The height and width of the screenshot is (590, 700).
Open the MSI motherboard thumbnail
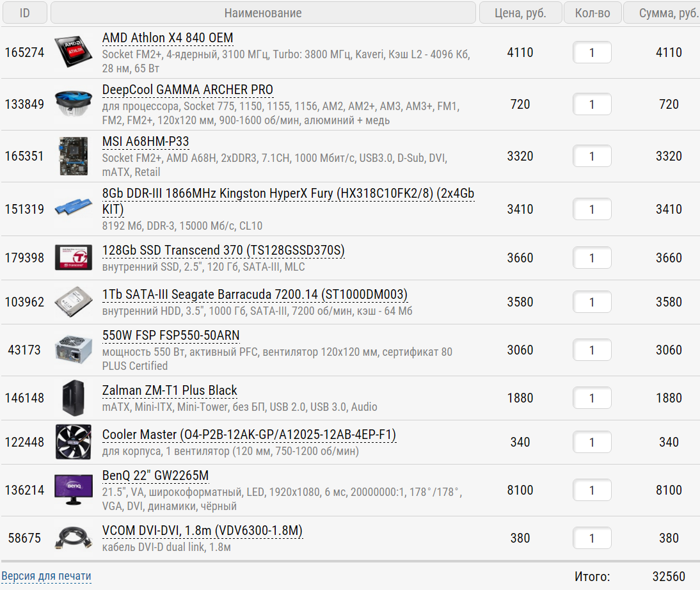point(74,156)
